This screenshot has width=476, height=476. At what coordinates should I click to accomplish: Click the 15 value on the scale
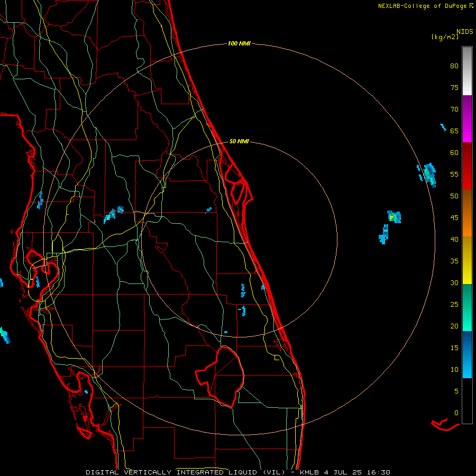pyautogui.click(x=454, y=348)
